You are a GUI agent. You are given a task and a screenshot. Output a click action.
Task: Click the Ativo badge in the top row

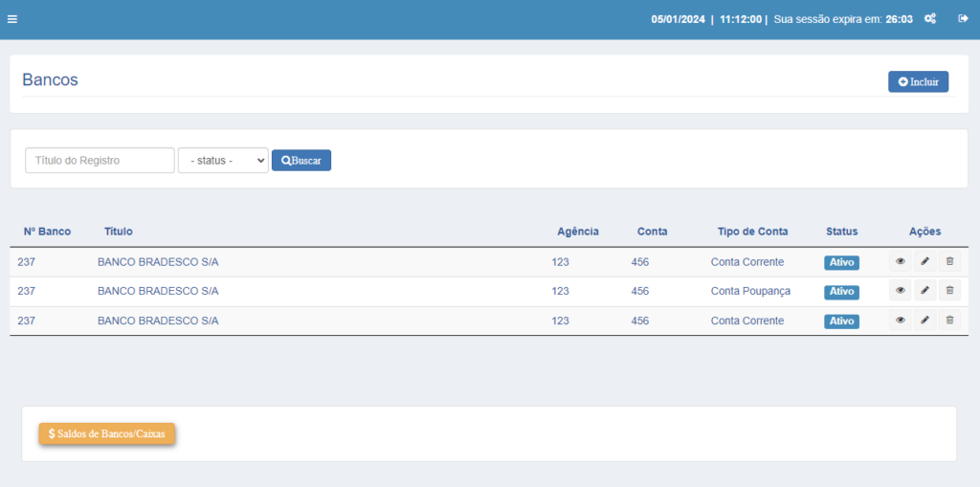841,262
